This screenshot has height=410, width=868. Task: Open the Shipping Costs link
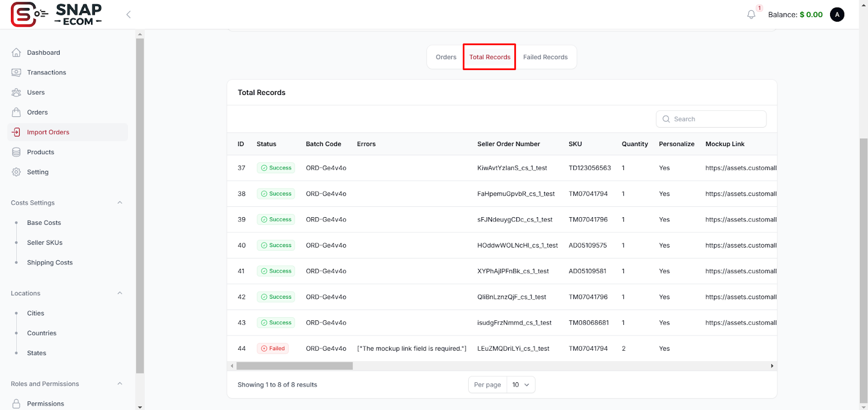coord(50,263)
